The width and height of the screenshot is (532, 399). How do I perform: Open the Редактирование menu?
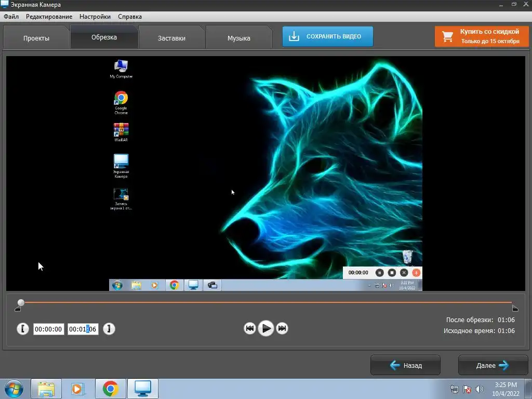49,17
